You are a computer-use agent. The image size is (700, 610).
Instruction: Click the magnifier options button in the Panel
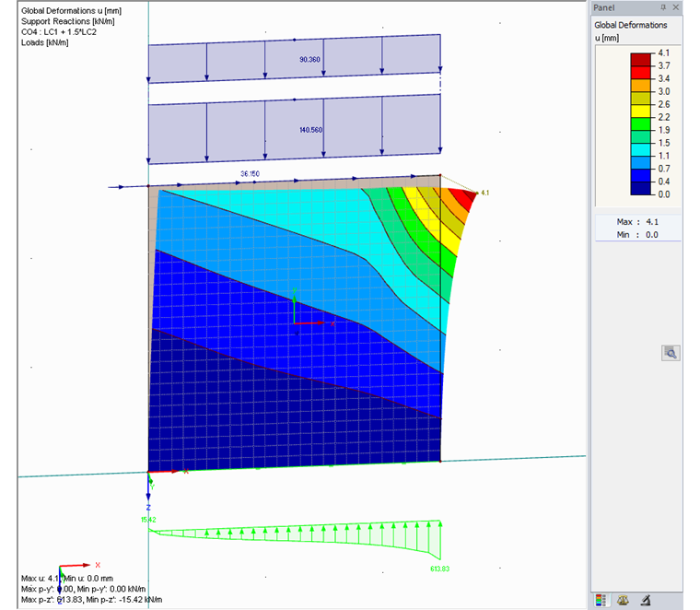(671, 353)
